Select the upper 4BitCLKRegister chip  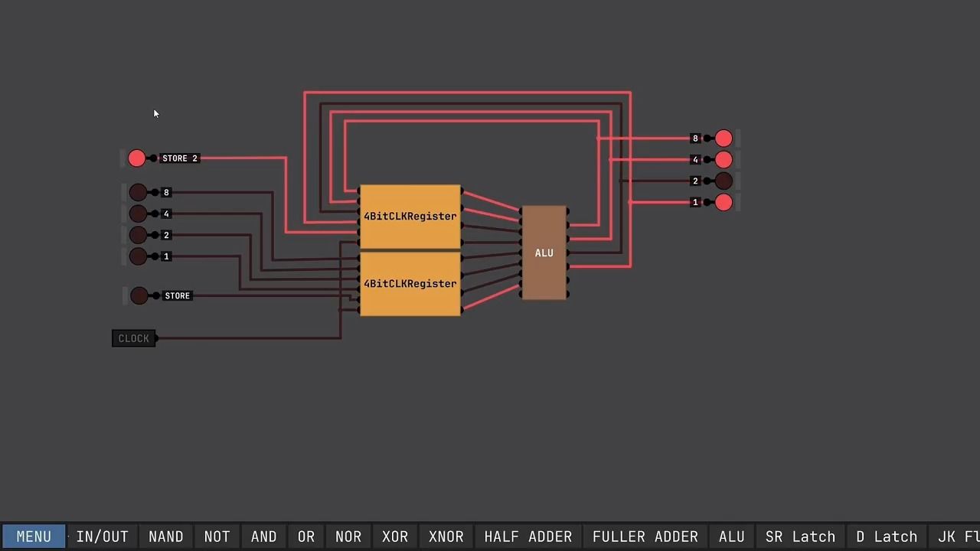[410, 217]
